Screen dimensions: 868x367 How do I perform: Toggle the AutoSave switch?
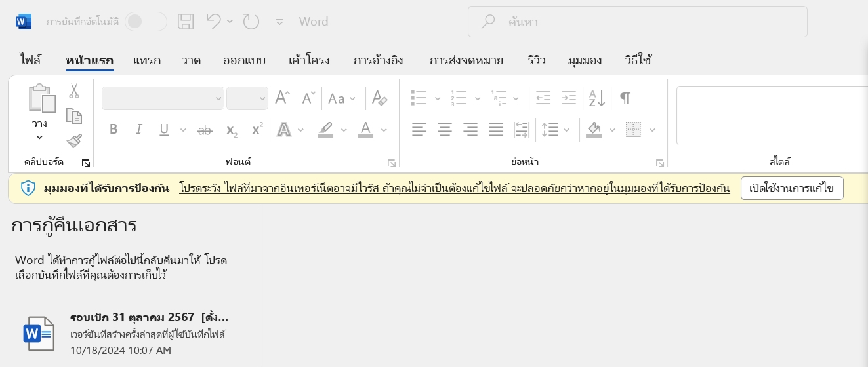point(146,22)
